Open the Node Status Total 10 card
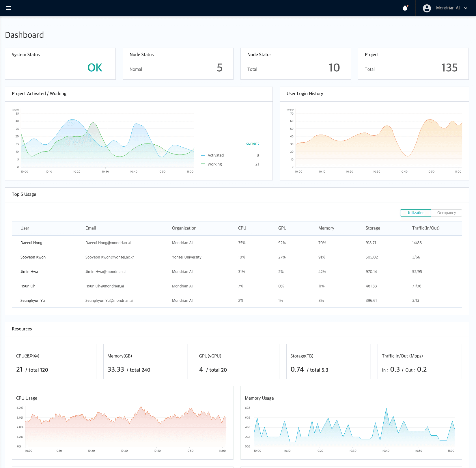This screenshot has height=468, width=476. (296, 64)
